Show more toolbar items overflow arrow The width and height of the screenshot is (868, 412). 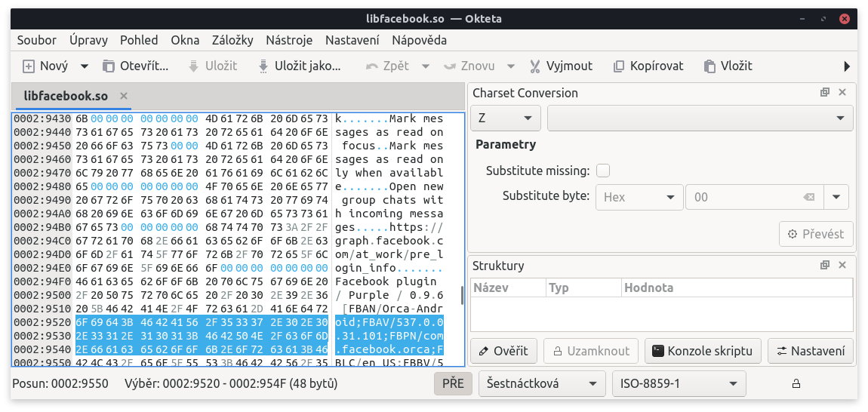pos(846,66)
